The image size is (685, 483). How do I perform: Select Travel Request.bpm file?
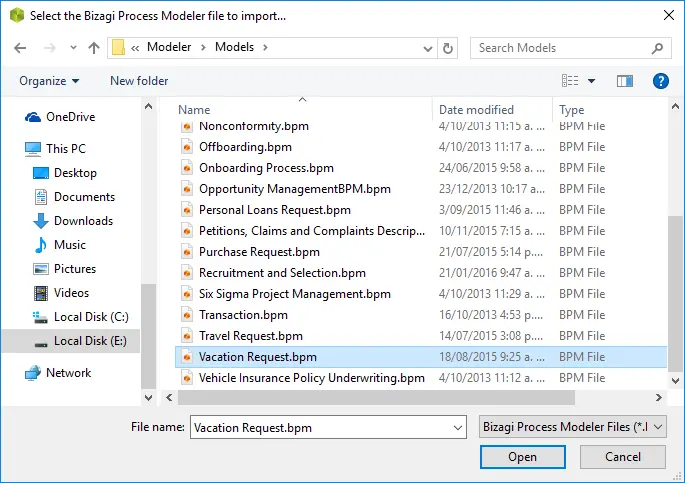(x=251, y=336)
